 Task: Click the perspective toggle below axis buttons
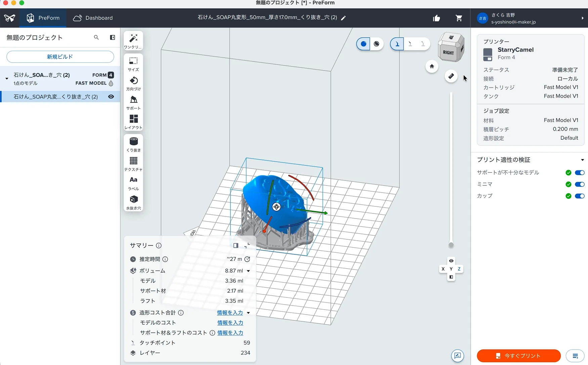point(451,277)
